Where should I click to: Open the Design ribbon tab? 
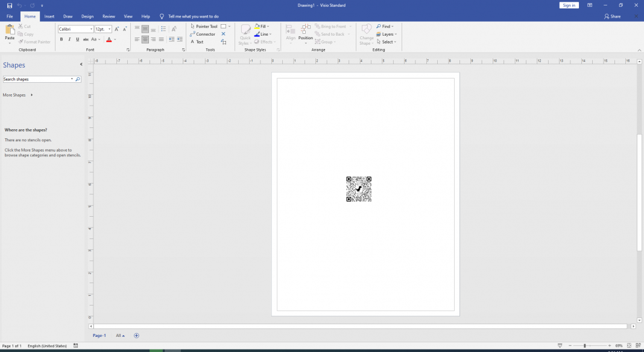point(87,16)
